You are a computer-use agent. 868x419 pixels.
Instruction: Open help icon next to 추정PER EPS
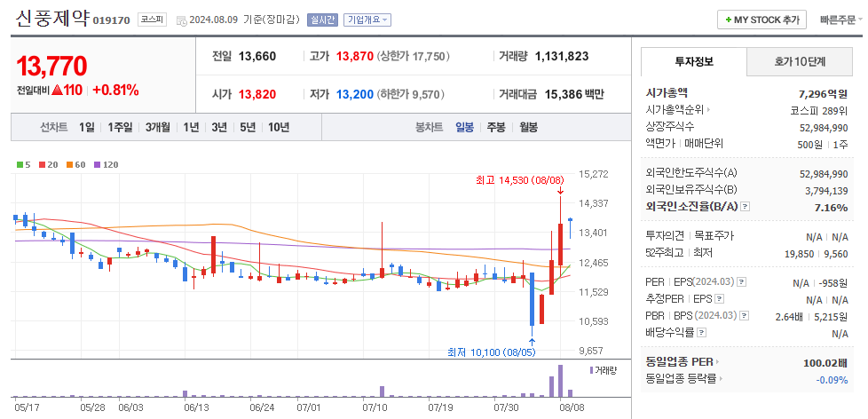pos(719,299)
